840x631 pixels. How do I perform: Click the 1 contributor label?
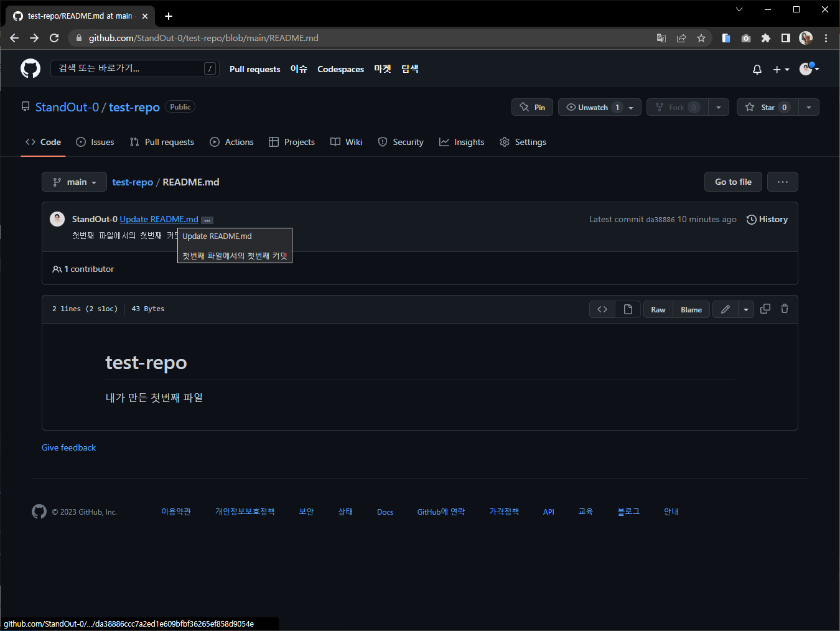(83, 269)
